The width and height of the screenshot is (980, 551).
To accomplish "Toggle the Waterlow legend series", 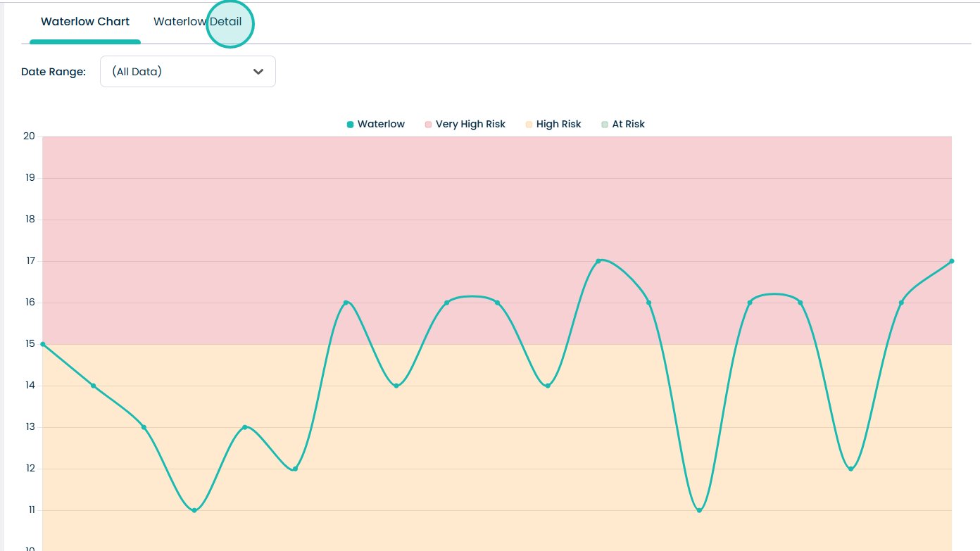I will pos(376,125).
